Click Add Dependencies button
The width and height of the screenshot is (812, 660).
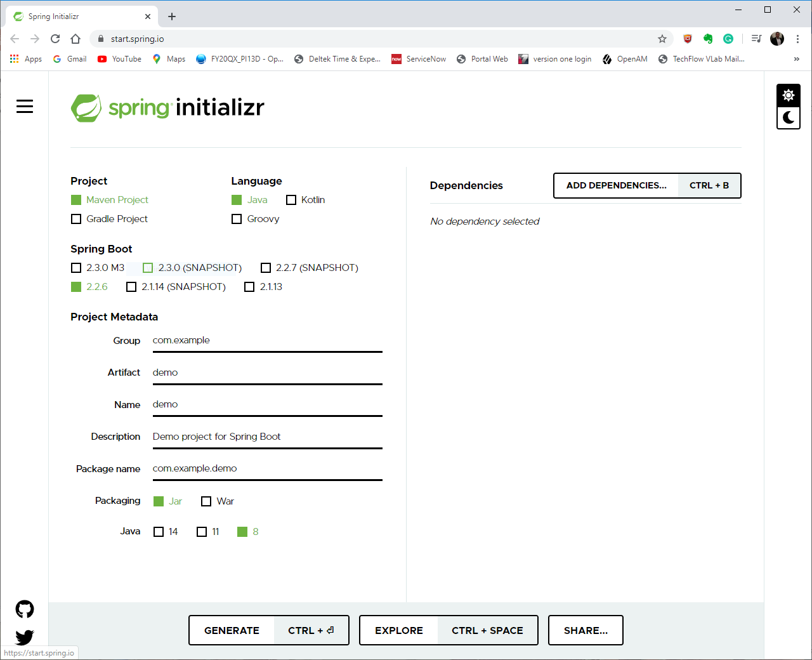pyautogui.click(x=647, y=185)
